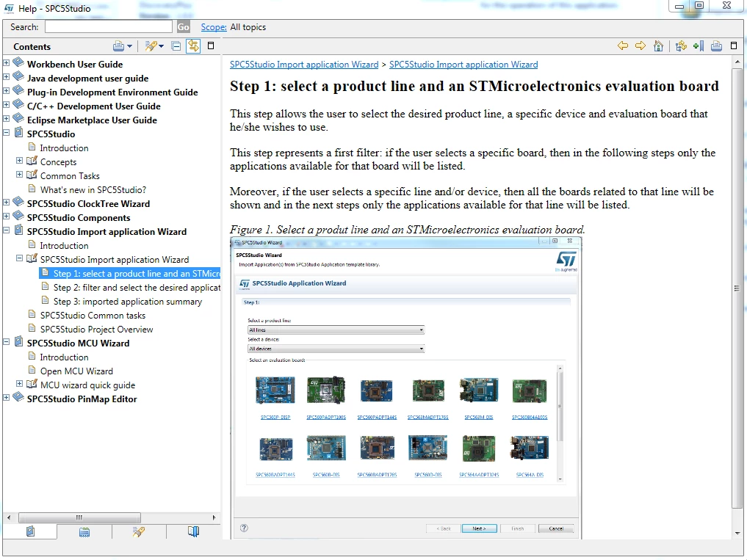Image resolution: width=747 pixels, height=560 pixels.
Task: Expand Eclipse Marketplace User Guide
Action: coord(6,119)
